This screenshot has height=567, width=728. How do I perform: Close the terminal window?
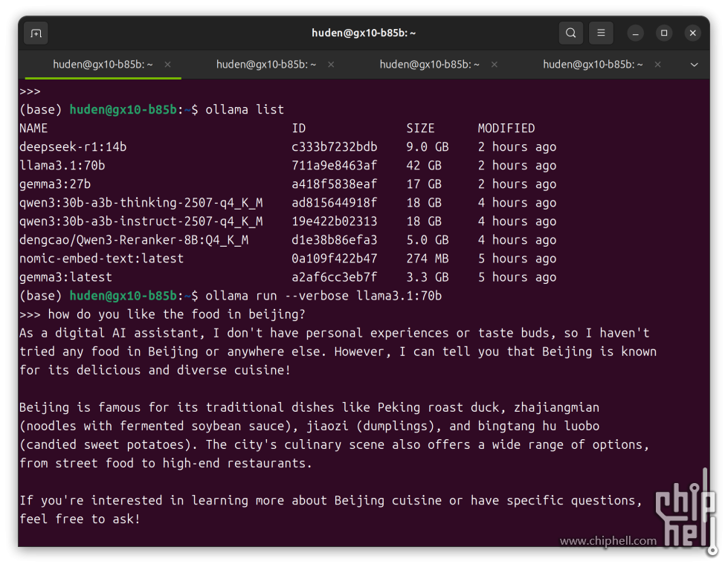tap(692, 33)
